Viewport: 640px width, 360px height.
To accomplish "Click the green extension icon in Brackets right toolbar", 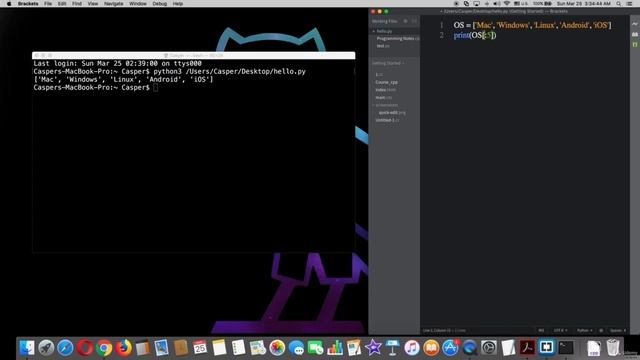I will (x=635, y=44).
